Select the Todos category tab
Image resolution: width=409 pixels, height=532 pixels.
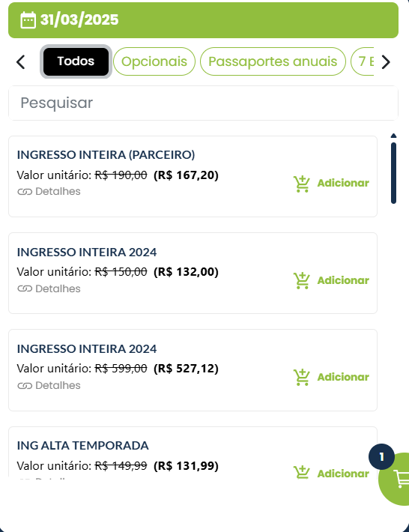point(76,61)
